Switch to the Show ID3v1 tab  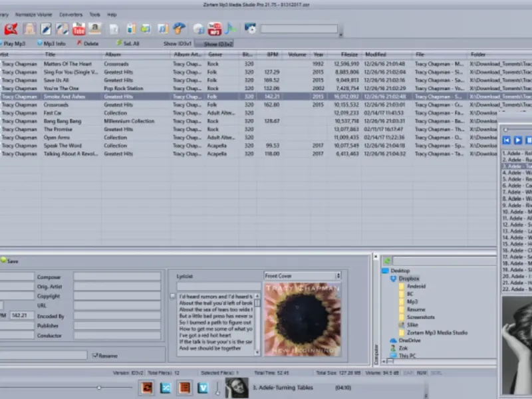pos(178,43)
